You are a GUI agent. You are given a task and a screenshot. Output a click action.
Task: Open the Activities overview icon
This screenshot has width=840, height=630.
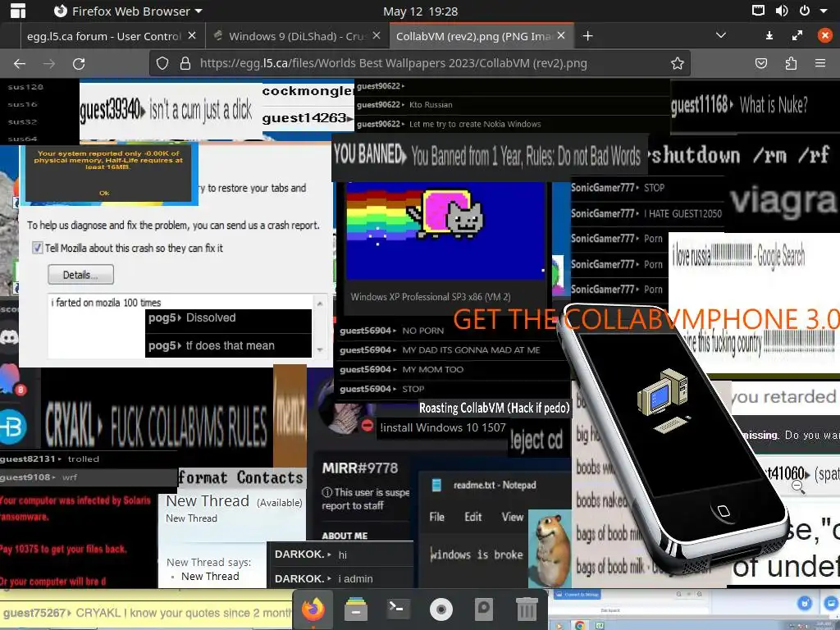(18, 11)
